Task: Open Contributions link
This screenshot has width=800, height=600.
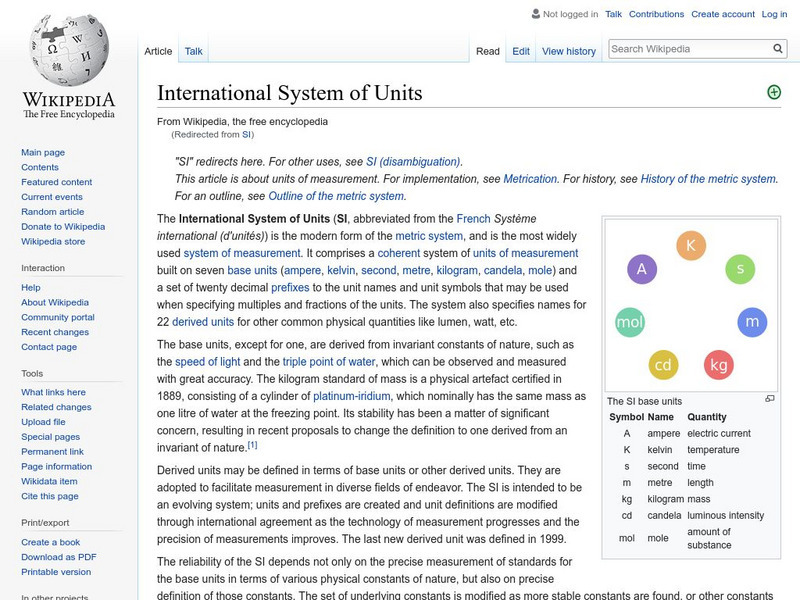Action: (656, 14)
